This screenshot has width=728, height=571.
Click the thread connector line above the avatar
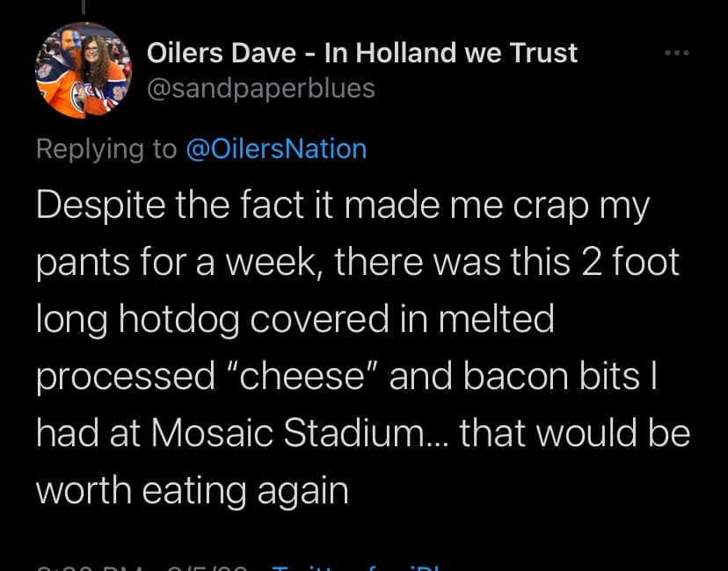(83, 7)
